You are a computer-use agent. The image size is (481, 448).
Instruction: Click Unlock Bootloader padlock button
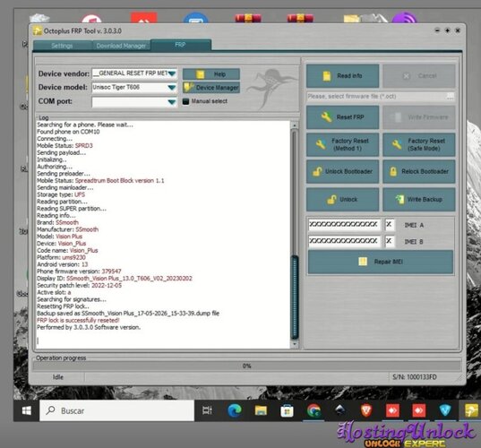click(342, 171)
